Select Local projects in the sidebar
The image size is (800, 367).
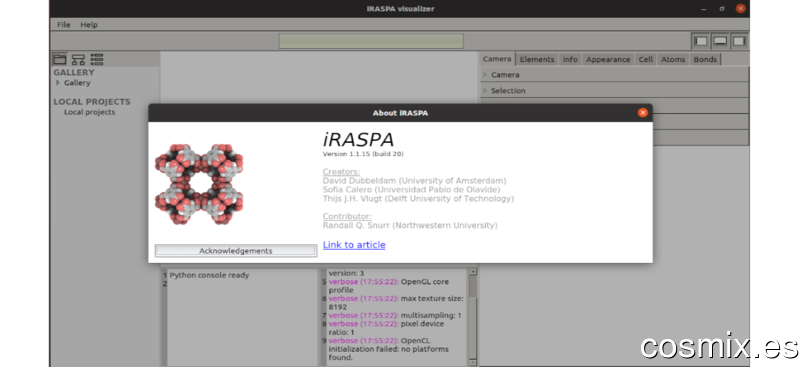pos(89,112)
